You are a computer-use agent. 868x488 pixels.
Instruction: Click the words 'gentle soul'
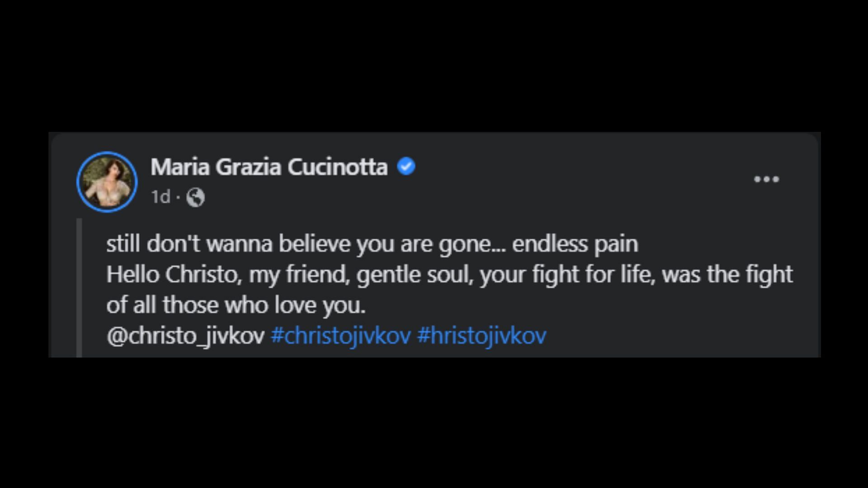[415, 275]
